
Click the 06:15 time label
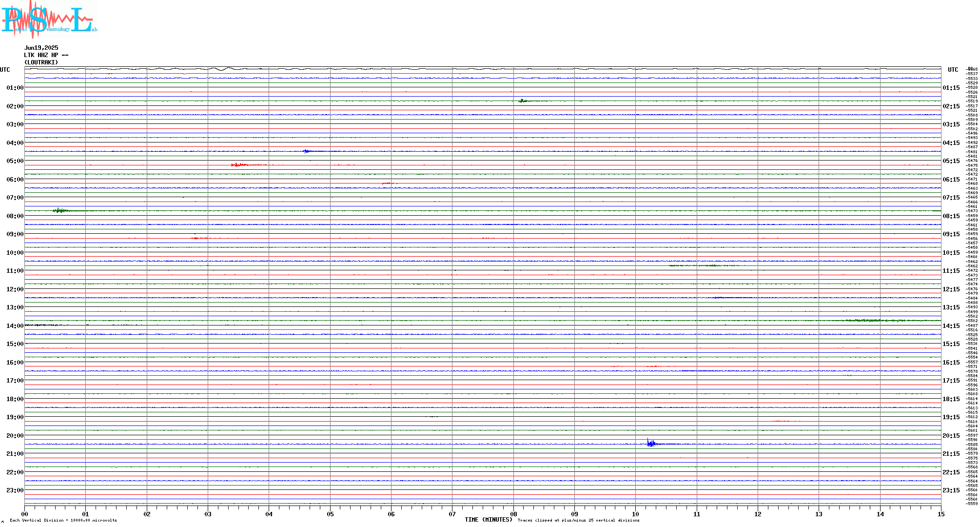coord(951,180)
